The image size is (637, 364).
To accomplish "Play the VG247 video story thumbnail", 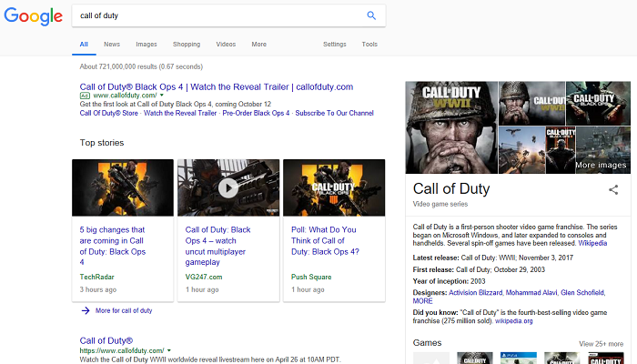I will click(228, 187).
